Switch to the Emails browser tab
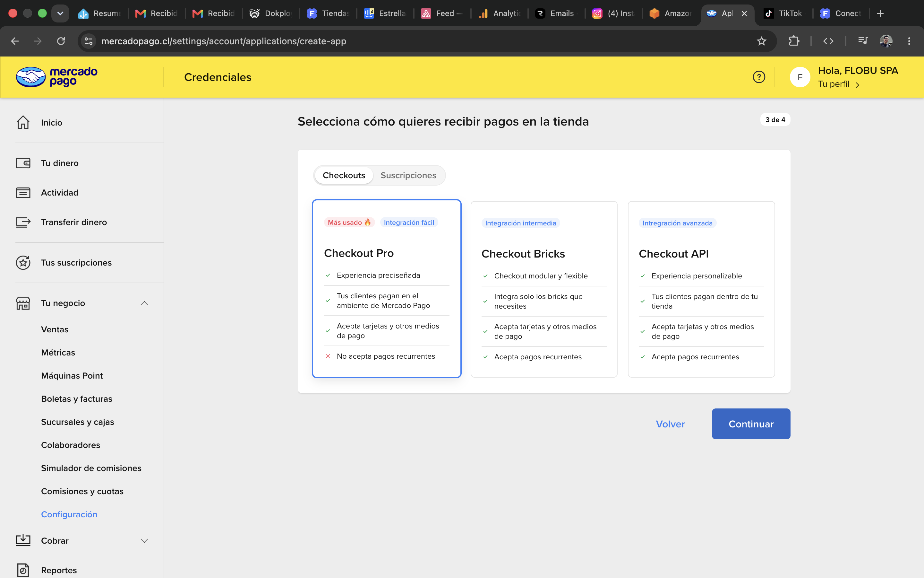Viewport: 924px width, 578px height. pos(557,13)
